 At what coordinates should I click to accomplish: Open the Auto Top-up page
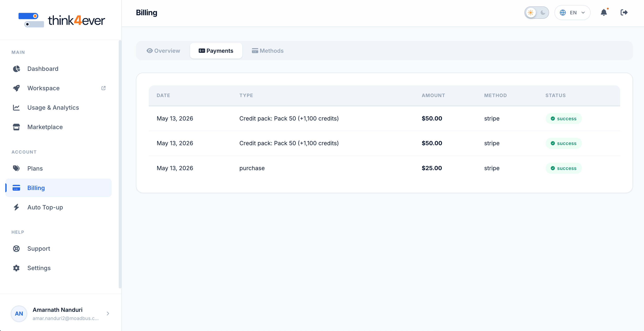point(58,207)
